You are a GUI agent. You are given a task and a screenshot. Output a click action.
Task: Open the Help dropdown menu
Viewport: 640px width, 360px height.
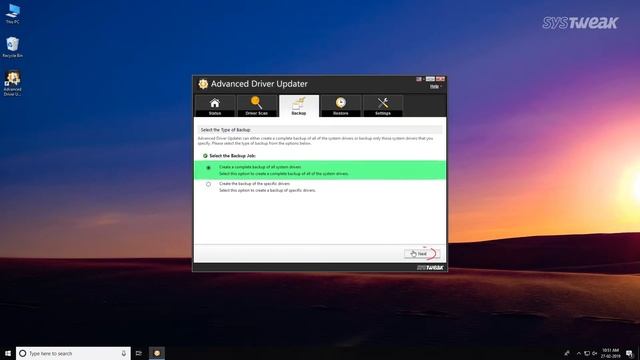click(435, 87)
